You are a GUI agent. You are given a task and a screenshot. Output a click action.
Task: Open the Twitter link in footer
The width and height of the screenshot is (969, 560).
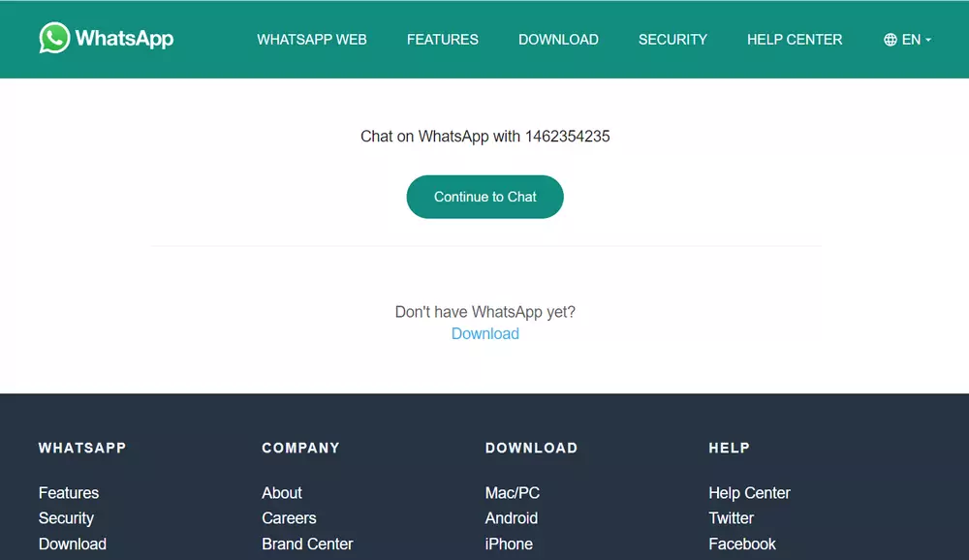pyautogui.click(x=731, y=518)
